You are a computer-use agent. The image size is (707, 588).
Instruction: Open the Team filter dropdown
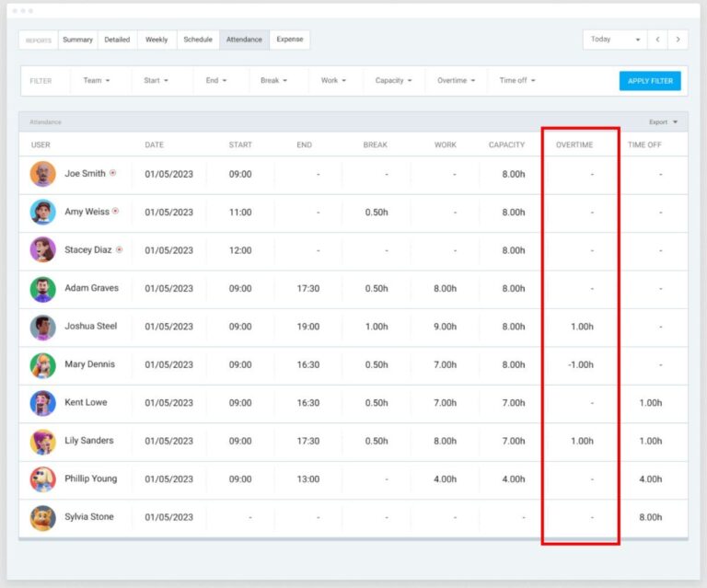point(97,81)
